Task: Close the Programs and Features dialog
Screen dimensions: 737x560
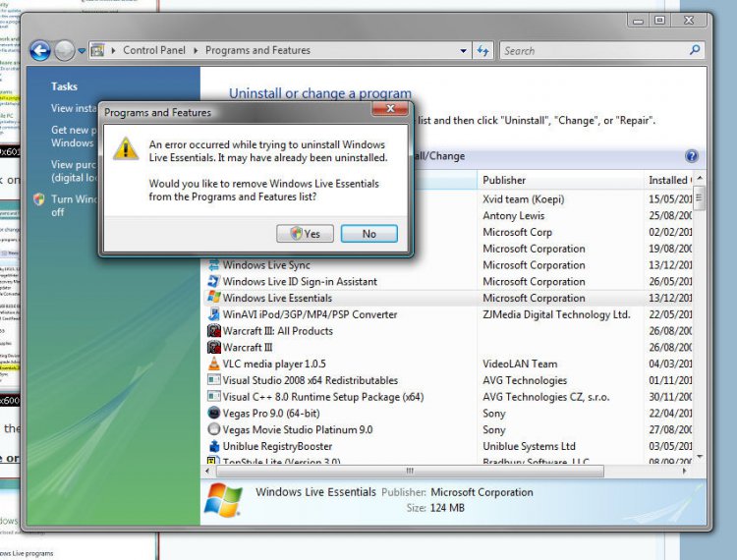Action: pyautogui.click(x=390, y=108)
